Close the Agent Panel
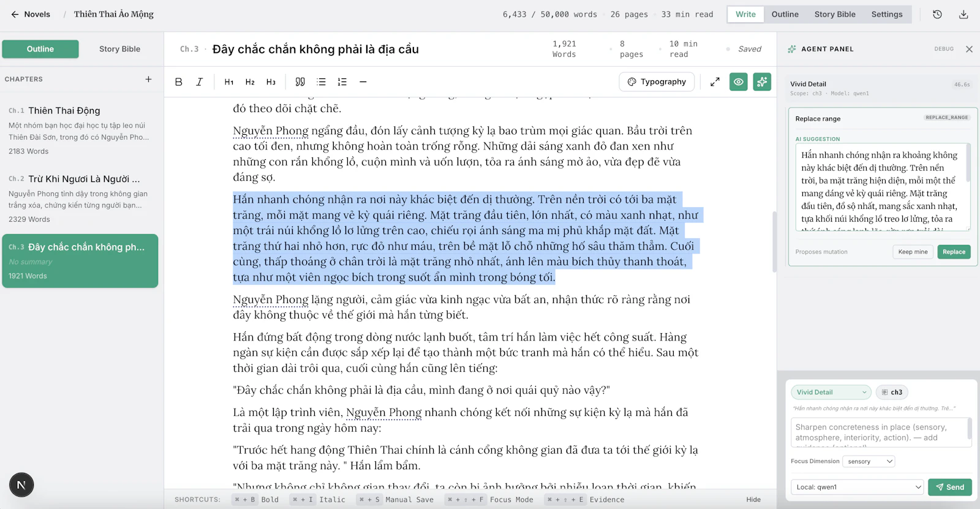The image size is (980, 509). [x=969, y=49]
